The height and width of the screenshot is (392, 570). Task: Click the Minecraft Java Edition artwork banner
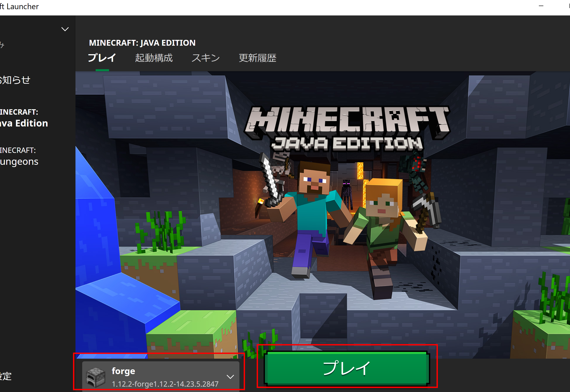click(323, 215)
